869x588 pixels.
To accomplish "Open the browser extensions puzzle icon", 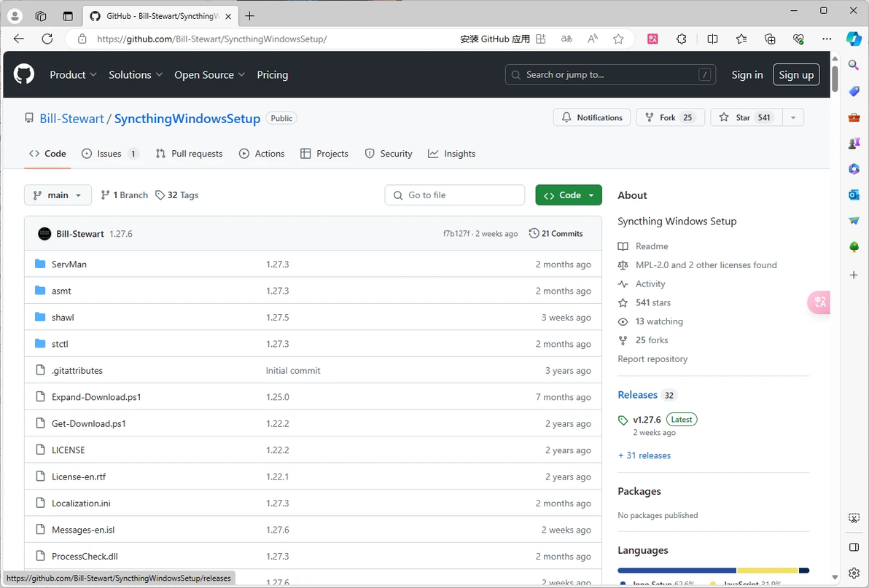I will (682, 39).
